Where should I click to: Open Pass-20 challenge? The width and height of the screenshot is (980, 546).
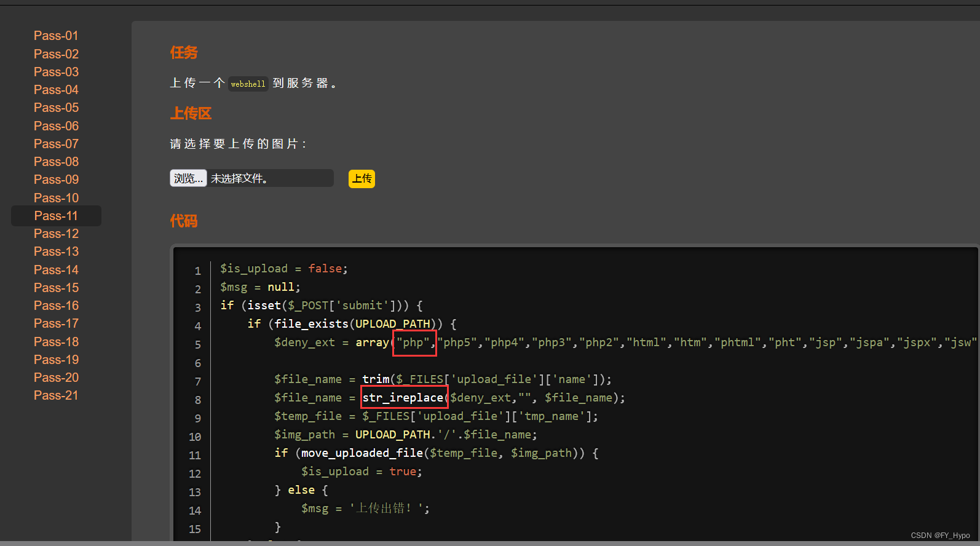[x=56, y=378]
